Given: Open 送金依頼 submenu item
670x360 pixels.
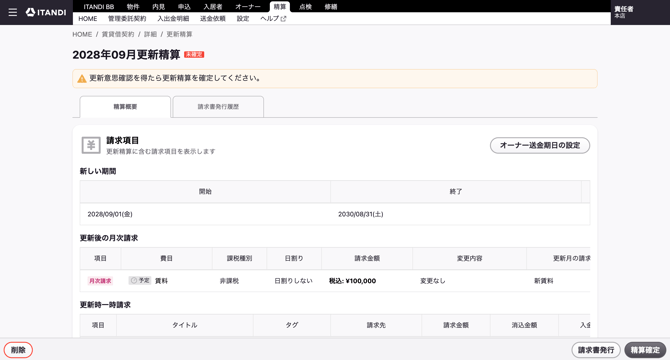Looking at the screenshot, I should [x=213, y=19].
